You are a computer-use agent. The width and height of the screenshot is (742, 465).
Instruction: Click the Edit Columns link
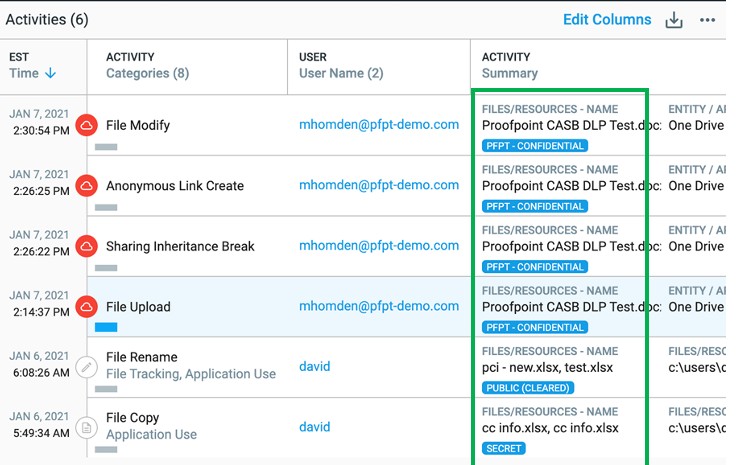(607, 19)
